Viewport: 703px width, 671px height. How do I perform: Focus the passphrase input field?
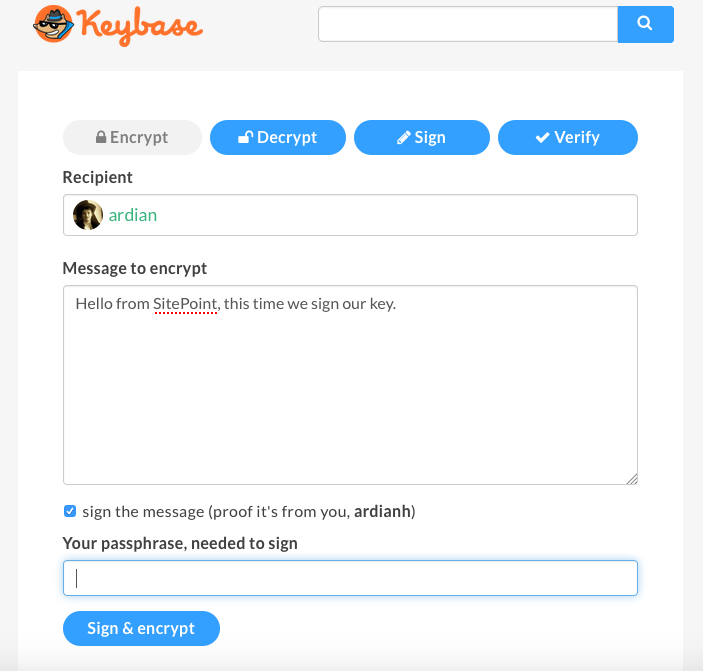(350, 578)
